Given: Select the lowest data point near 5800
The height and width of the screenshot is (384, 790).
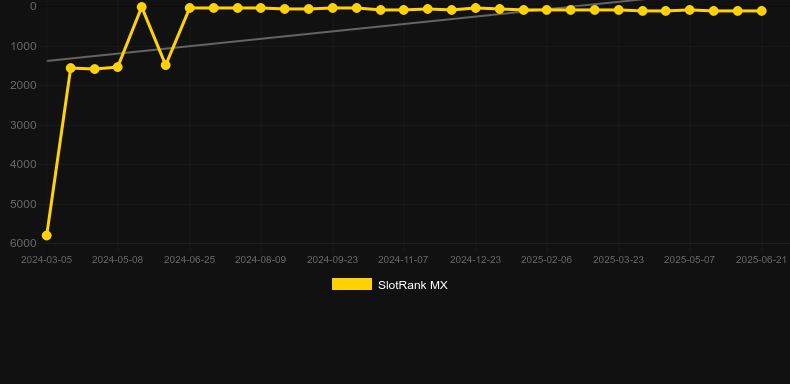Looking at the screenshot, I should (x=46, y=235).
